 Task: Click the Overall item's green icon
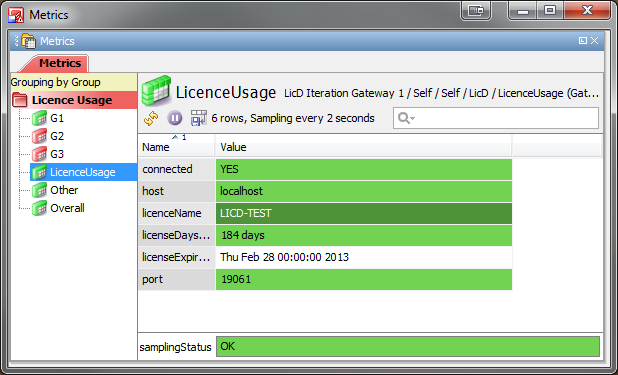coord(39,208)
